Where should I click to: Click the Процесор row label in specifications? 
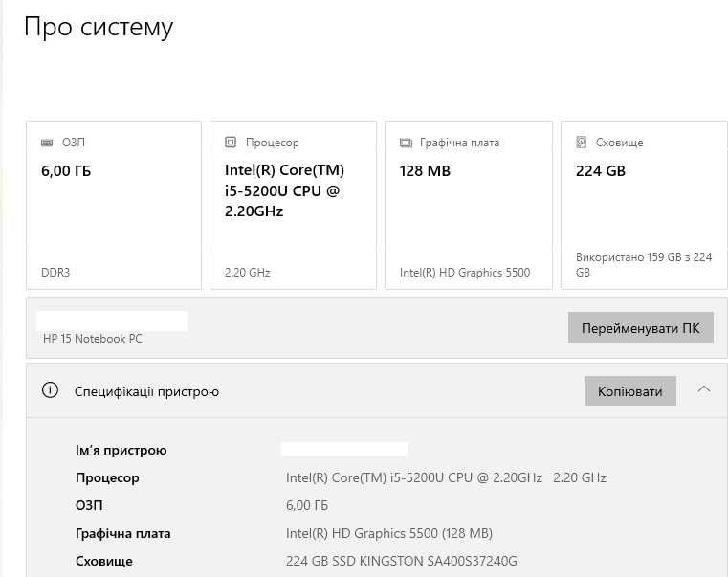tap(107, 478)
